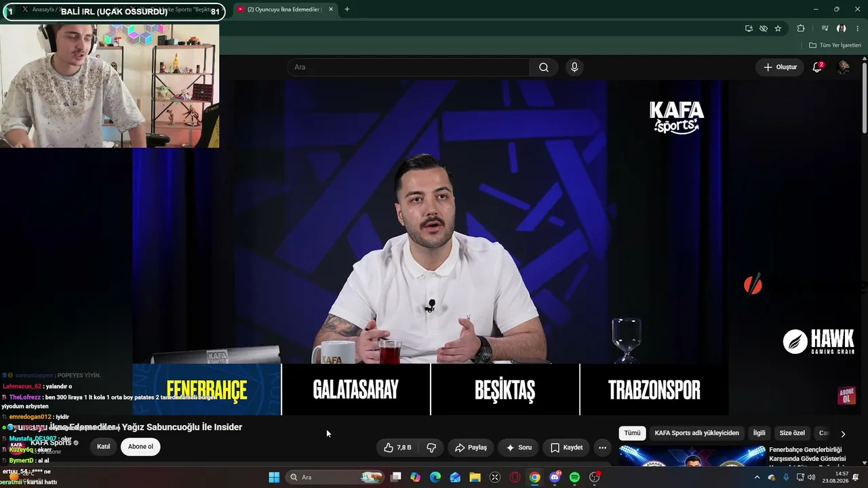
Task: Focus the YouTube Ara search field
Action: (408, 67)
